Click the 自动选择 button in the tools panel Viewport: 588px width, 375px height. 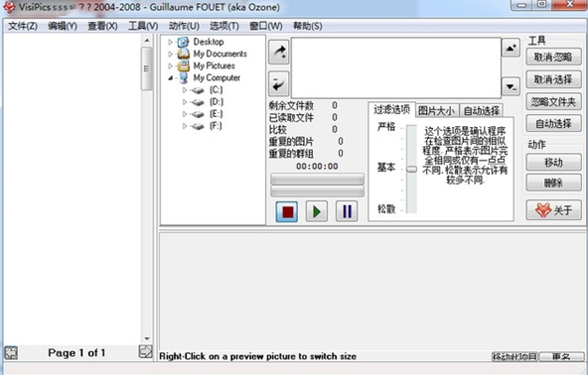point(553,123)
